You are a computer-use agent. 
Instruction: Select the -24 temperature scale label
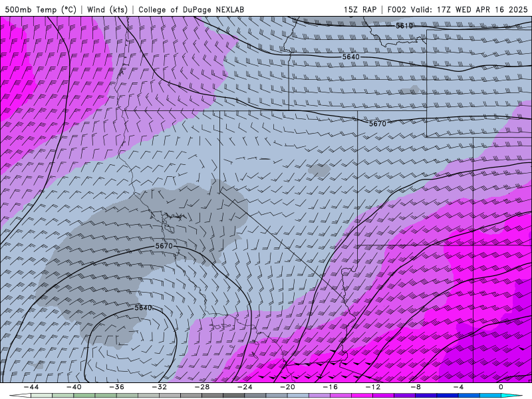245,387
